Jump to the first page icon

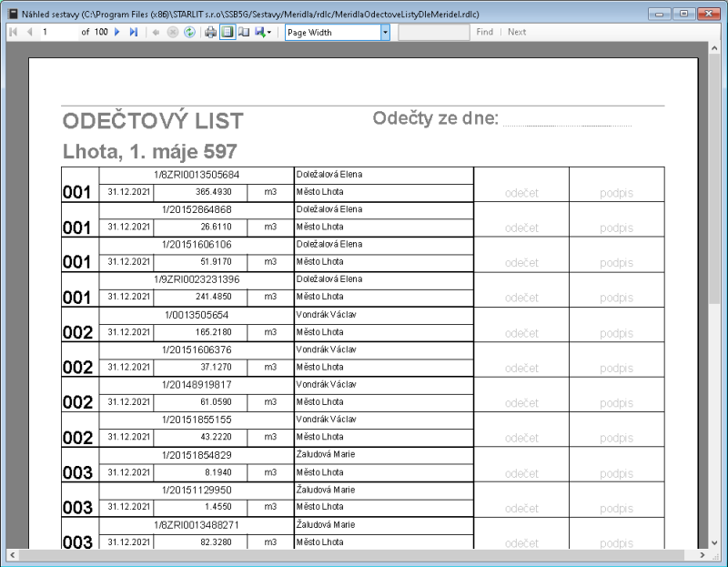[x=14, y=31]
